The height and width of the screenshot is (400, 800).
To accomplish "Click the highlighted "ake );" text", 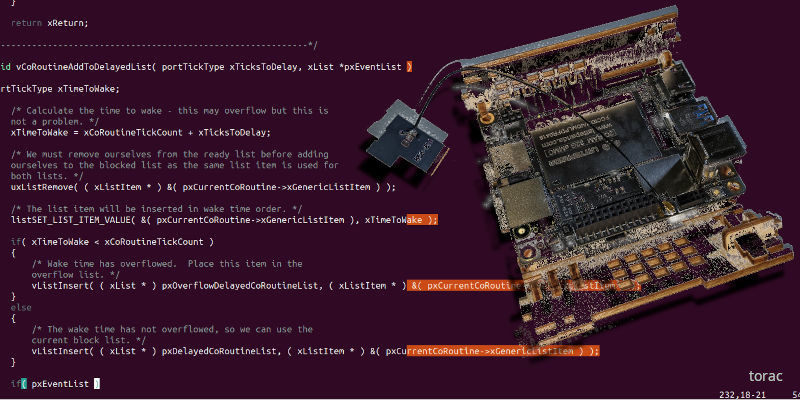I will point(422,220).
